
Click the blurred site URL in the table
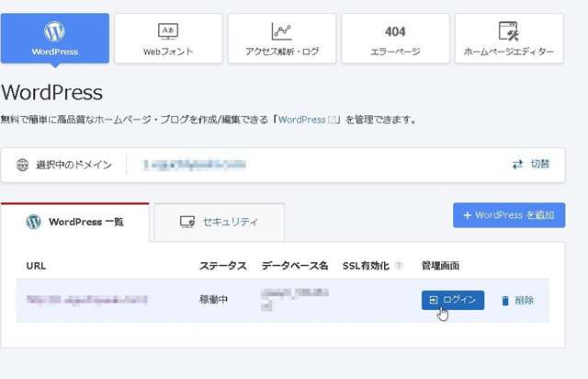point(87,300)
